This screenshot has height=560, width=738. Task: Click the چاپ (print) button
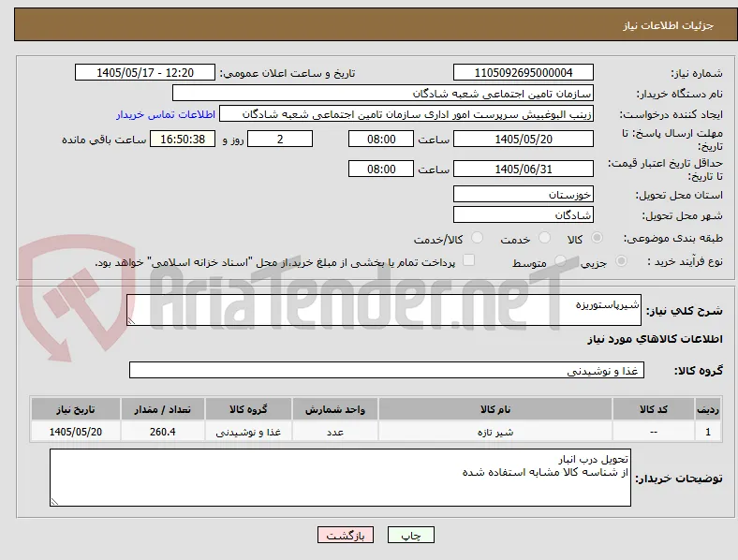pos(411,535)
